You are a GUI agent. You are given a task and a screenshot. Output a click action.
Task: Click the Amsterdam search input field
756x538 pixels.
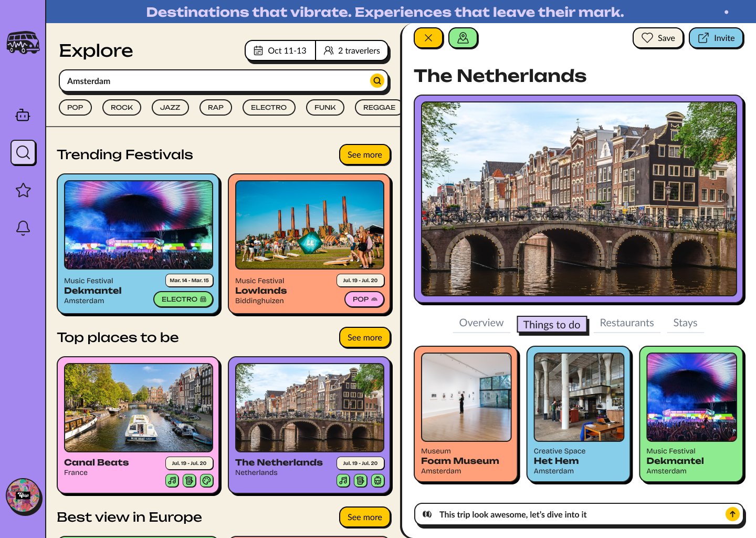pyautogui.click(x=224, y=81)
